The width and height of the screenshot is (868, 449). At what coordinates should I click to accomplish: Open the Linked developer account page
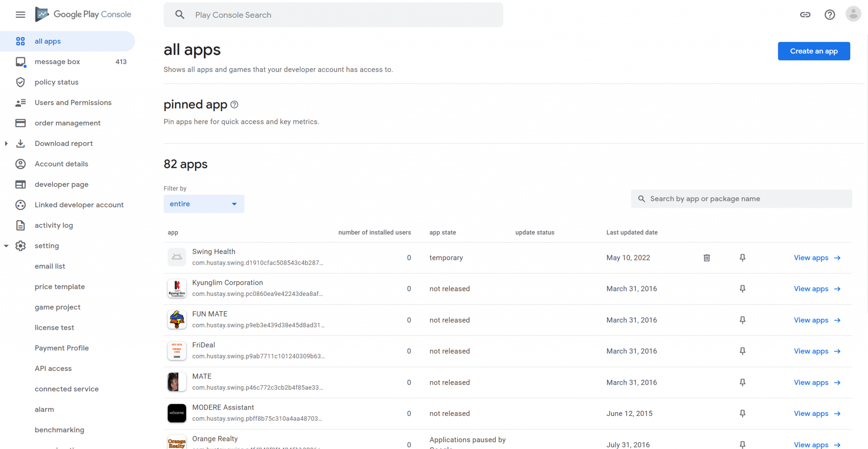pos(79,205)
